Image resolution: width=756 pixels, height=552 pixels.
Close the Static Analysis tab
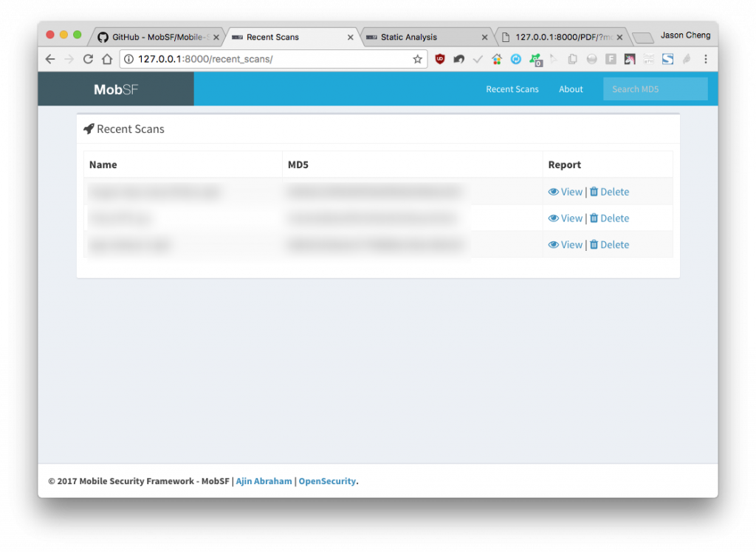click(484, 37)
